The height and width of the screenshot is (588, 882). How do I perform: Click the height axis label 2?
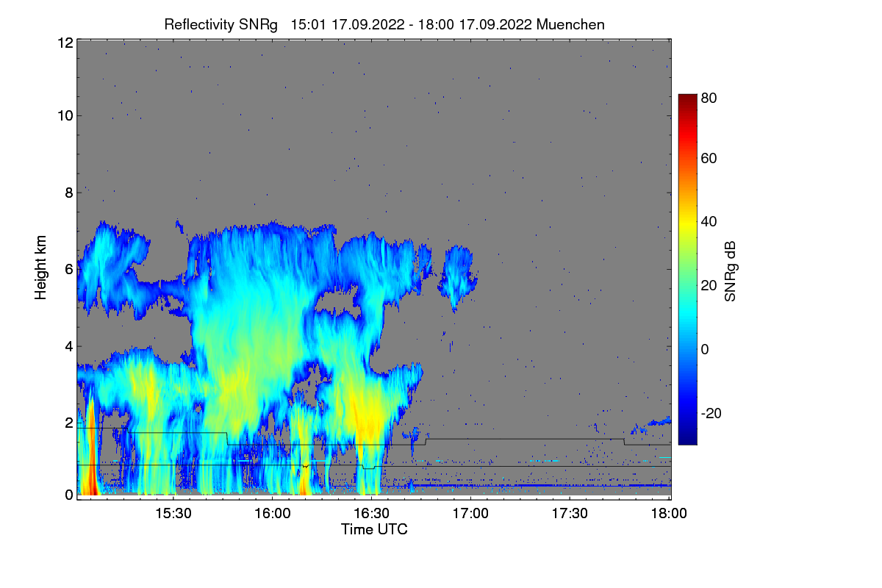click(x=69, y=423)
